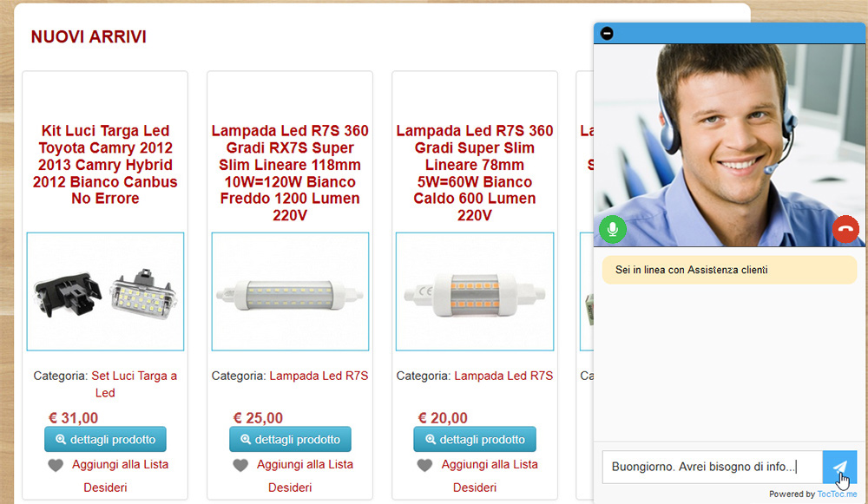The width and height of the screenshot is (868, 504).
Task: Click the Kit Luci Targa Led Toyota Camry title
Action: coord(105,164)
